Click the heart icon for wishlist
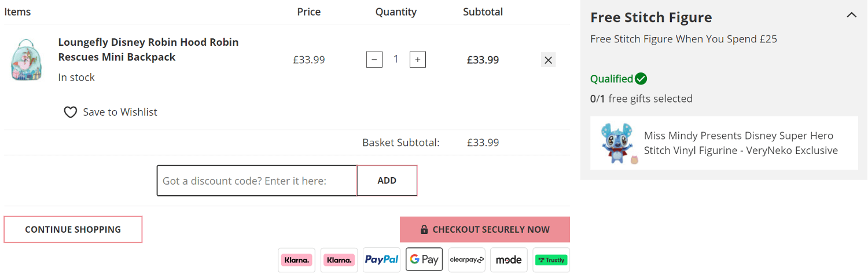The image size is (868, 278). [70, 112]
